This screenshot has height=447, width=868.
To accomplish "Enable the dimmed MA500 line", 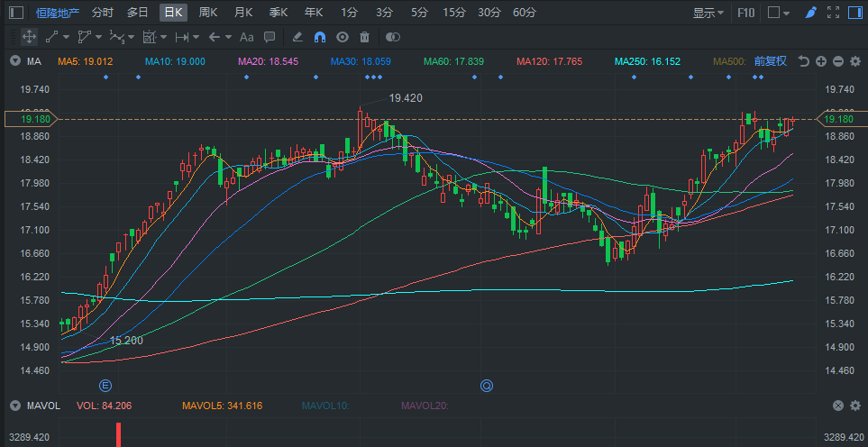I will click(x=729, y=61).
